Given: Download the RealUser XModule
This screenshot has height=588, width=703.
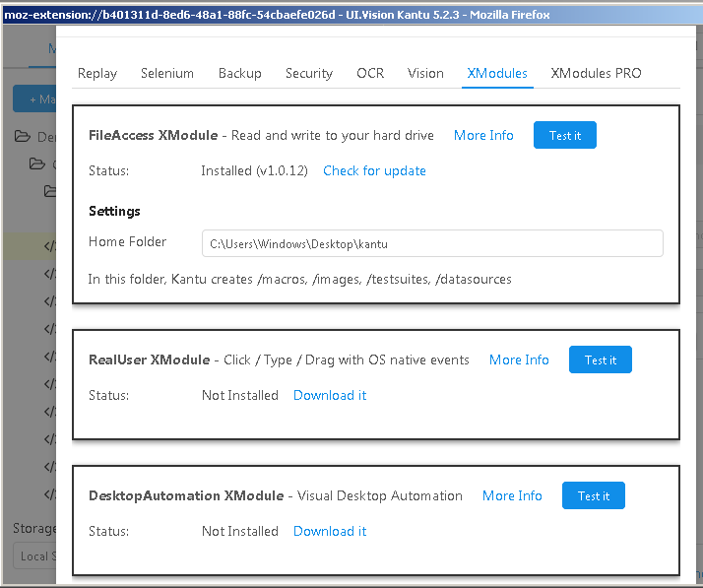Looking at the screenshot, I should (x=330, y=395).
